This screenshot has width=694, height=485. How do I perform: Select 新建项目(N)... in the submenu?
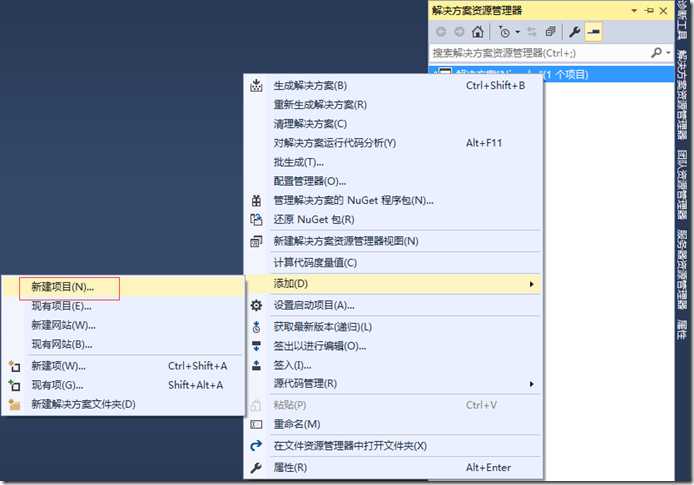pyautogui.click(x=123, y=287)
